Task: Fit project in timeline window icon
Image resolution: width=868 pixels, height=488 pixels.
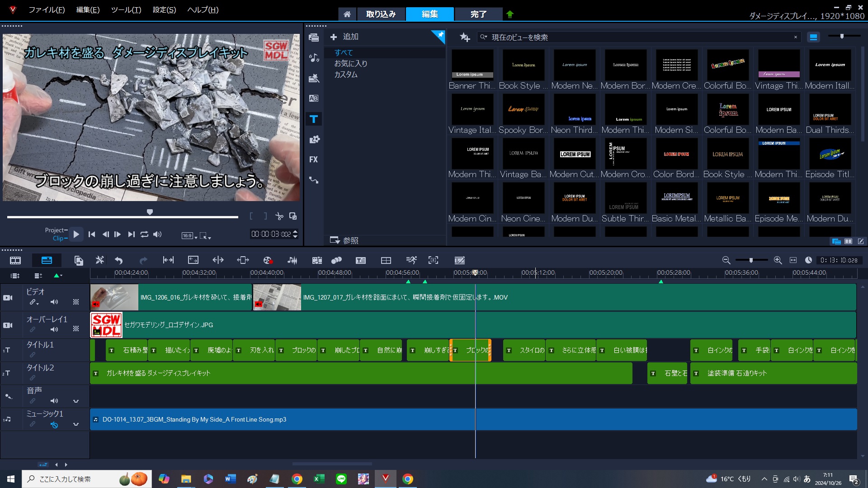Action: click(793, 260)
